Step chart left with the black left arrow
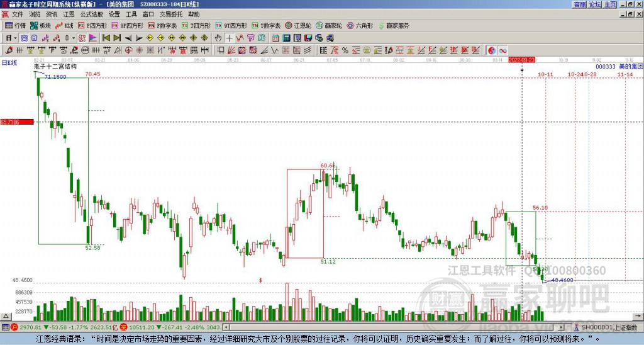 (x=128, y=38)
